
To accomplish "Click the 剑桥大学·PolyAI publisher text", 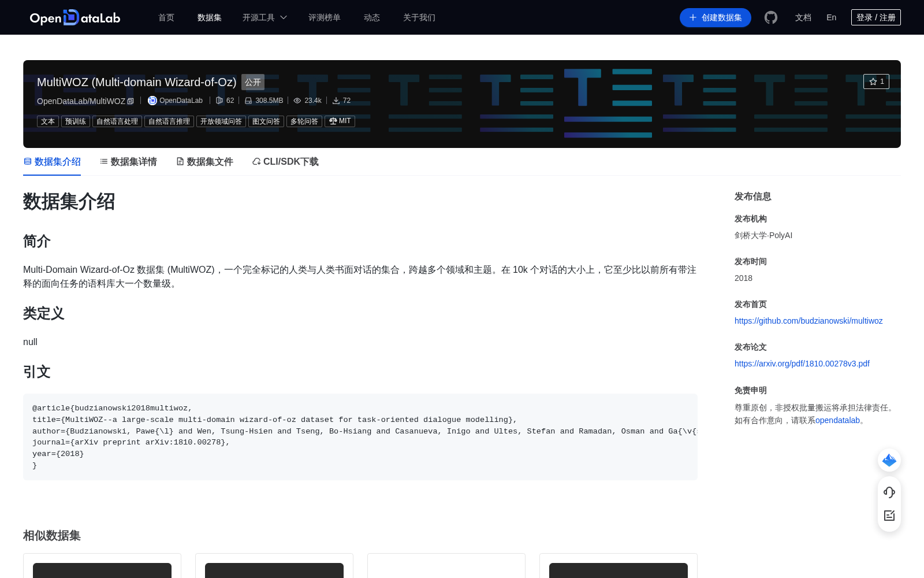I will 763,235.
